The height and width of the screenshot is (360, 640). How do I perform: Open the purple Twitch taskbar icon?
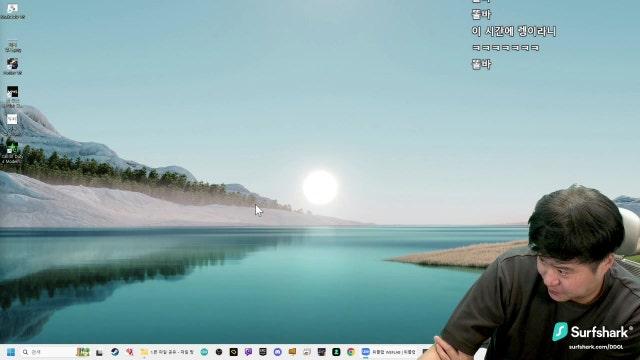tap(248, 352)
